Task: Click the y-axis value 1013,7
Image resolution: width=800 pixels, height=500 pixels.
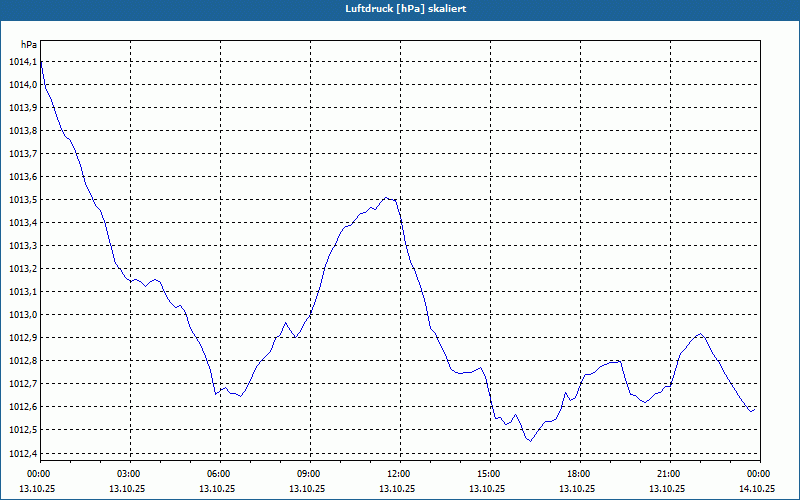Action: [23, 154]
